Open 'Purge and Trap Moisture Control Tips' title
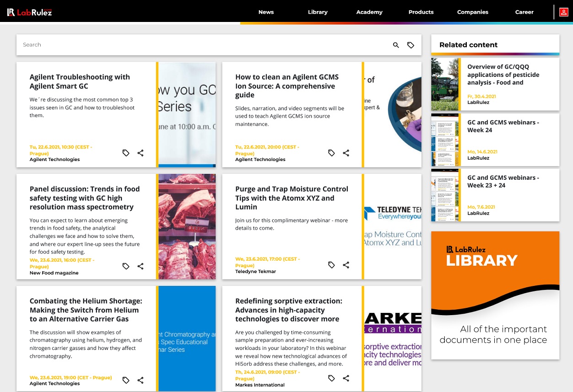 292,198
